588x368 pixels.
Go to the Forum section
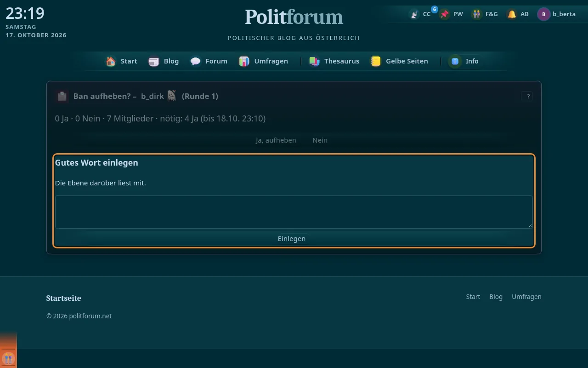pos(216,61)
